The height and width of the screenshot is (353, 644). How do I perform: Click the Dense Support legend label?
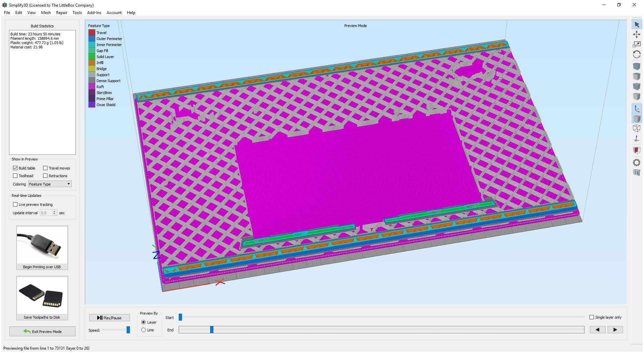(109, 81)
